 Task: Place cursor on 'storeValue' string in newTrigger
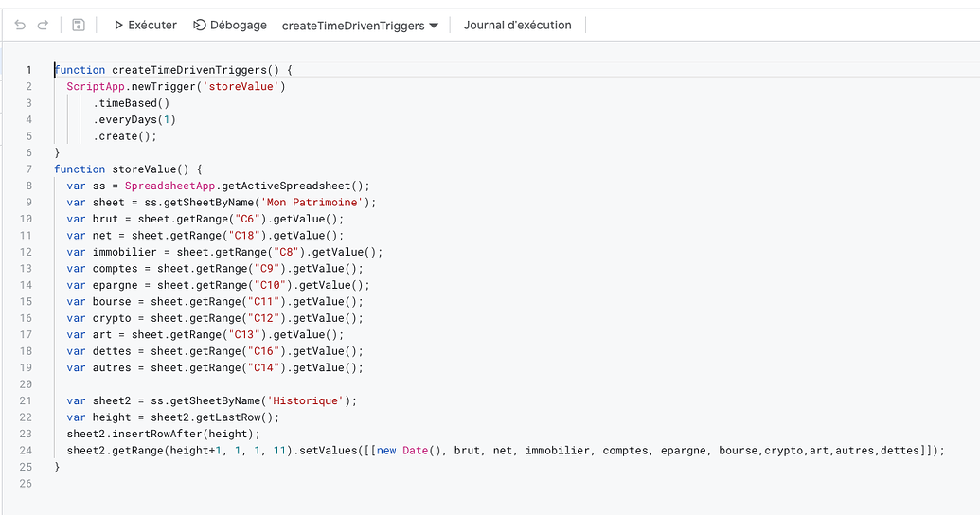pyautogui.click(x=241, y=86)
